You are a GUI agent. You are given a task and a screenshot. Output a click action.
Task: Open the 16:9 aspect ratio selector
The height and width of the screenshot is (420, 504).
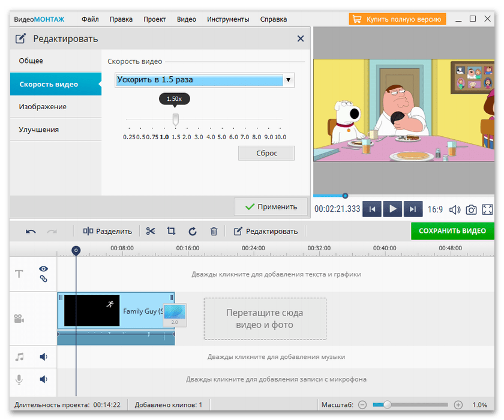pyautogui.click(x=435, y=209)
